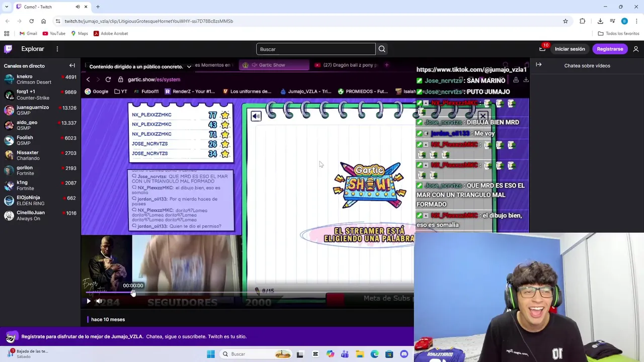Reload the Twitch page
The height and width of the screenshot is (362, 644).
(31, 21)
